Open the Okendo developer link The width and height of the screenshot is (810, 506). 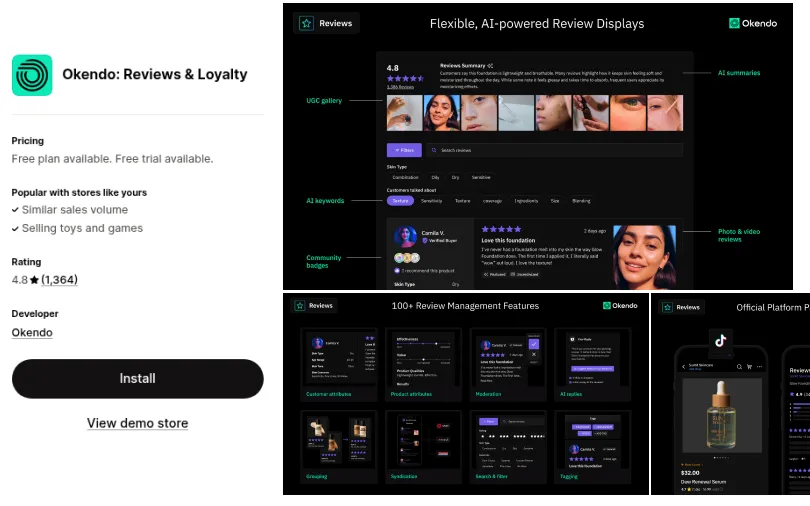pos(32,333)
